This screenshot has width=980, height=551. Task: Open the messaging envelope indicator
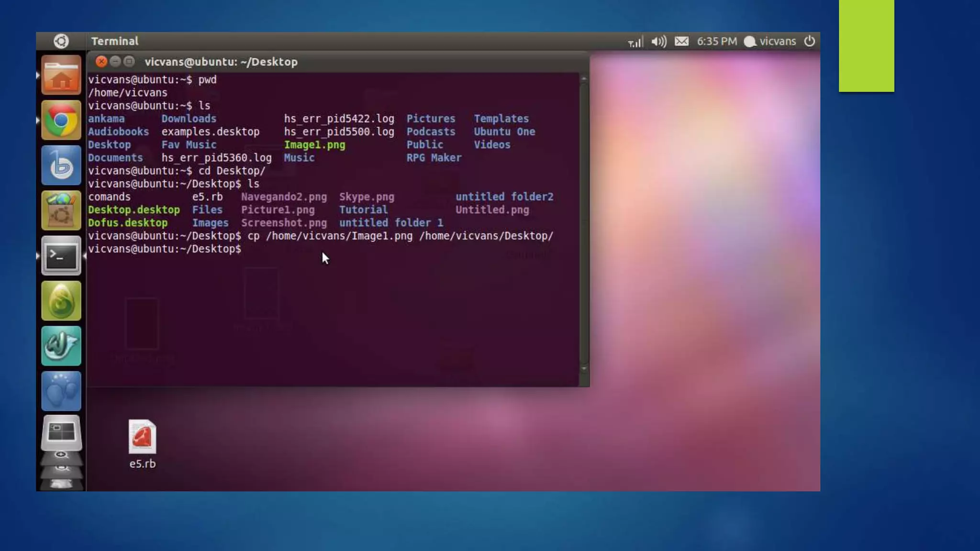681,42
